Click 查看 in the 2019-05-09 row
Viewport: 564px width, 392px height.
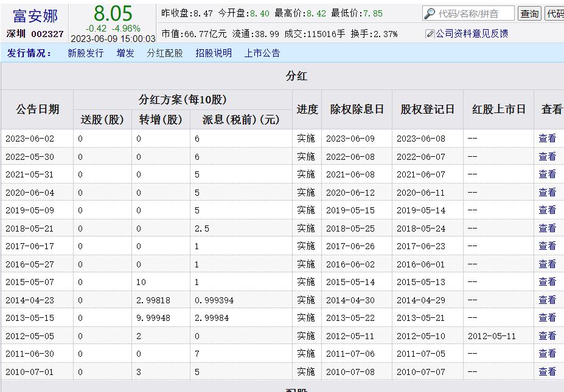pos(547,210)
